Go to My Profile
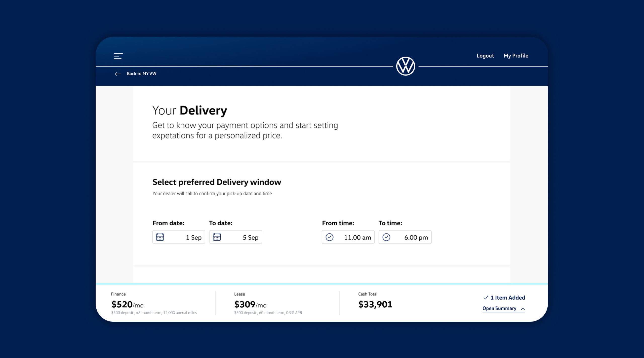Viewport: 644px width, 358px height. 516,56
